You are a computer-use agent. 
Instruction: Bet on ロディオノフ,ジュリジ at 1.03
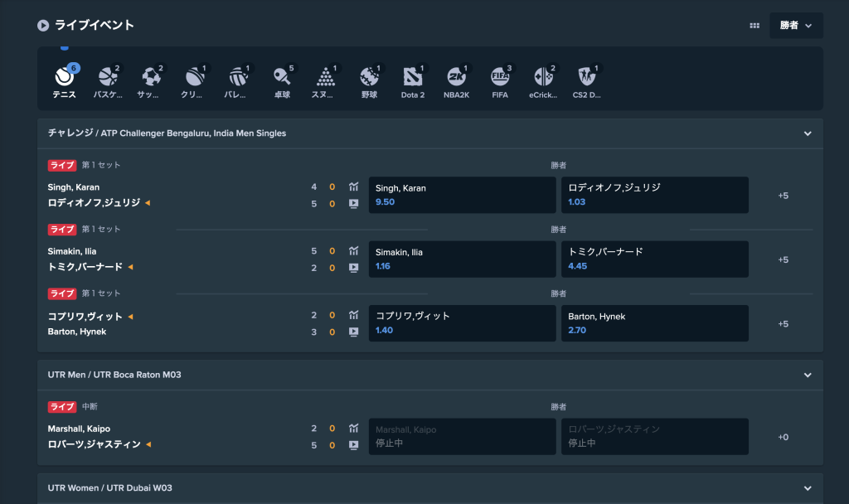coord(655,195)
